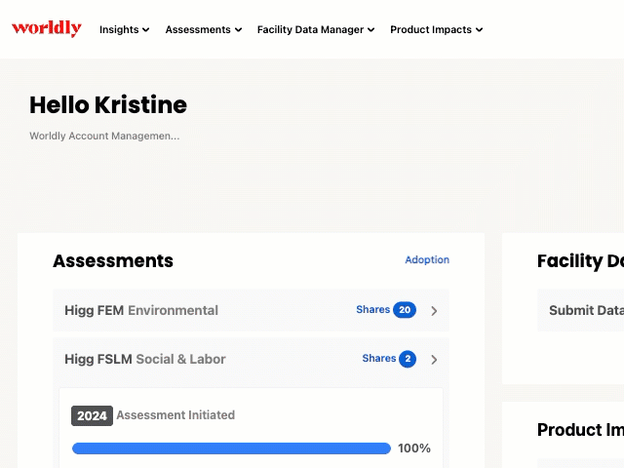624x468 pixels.
Task: Click the Adoption link
Action: coord(427,260)
